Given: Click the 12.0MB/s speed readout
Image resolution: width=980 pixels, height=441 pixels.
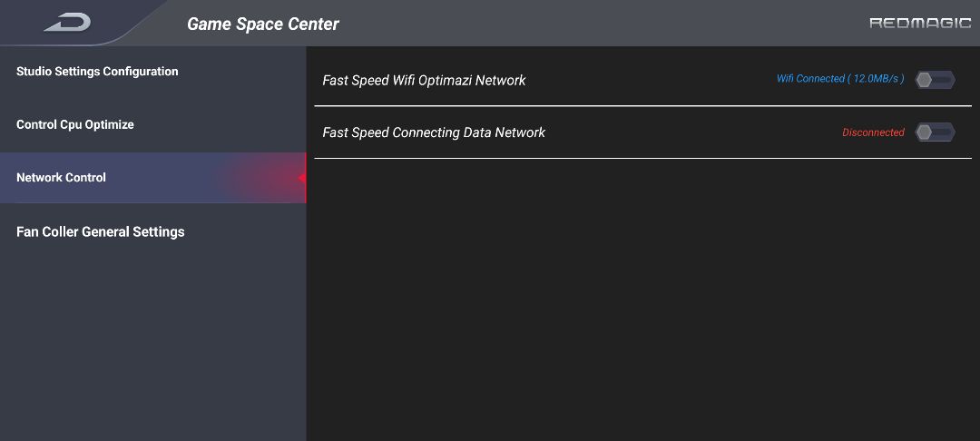Looking at the screenshot, I should click(877, 79).
